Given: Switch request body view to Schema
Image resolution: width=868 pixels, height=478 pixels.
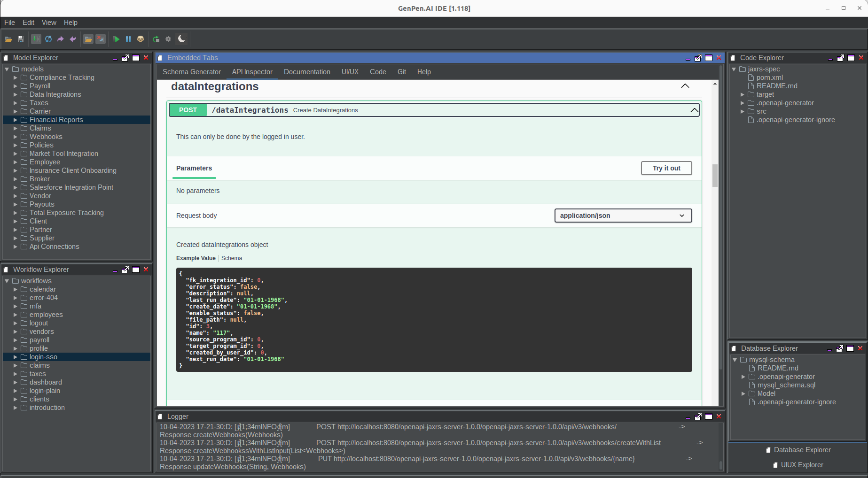Looking at the screenshot, I should click(232, 258).
